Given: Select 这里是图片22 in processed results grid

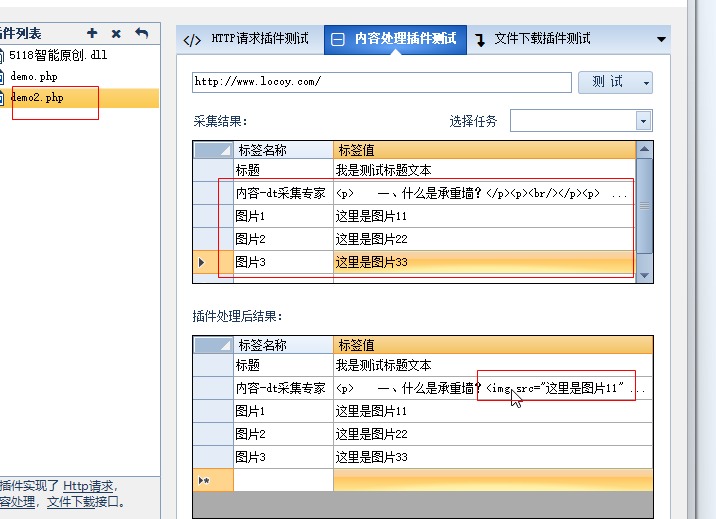Looking at the screenshot, I should [x=493, y=434].
